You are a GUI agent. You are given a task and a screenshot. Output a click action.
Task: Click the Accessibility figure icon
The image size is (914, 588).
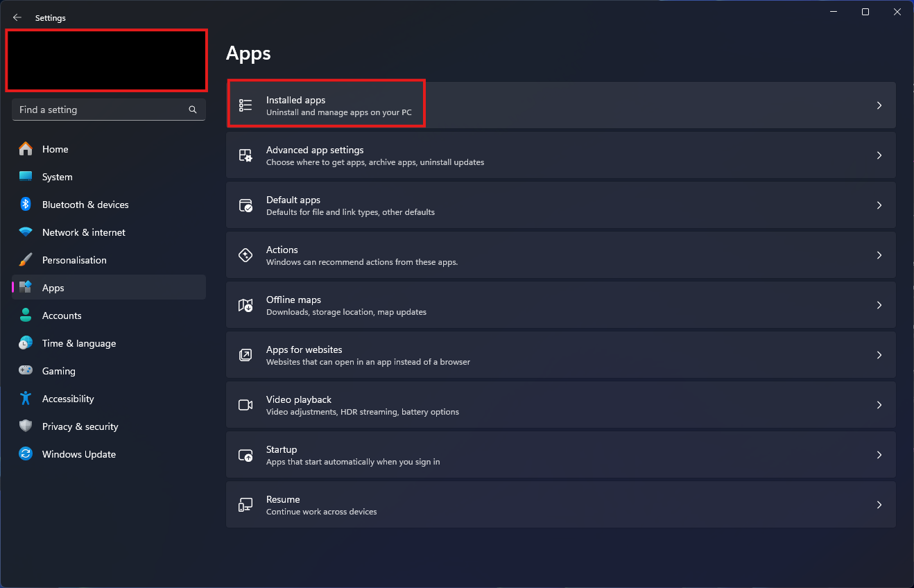26,399
